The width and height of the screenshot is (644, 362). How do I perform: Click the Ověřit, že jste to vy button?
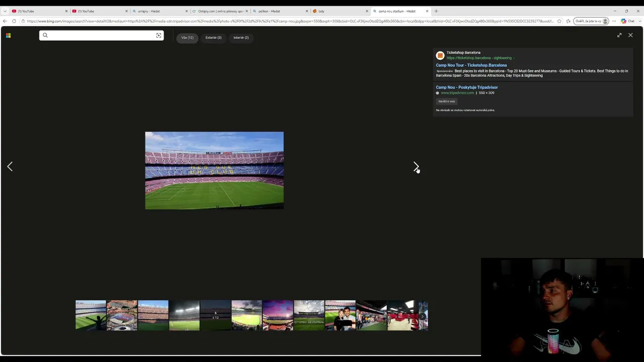(591, 21)
